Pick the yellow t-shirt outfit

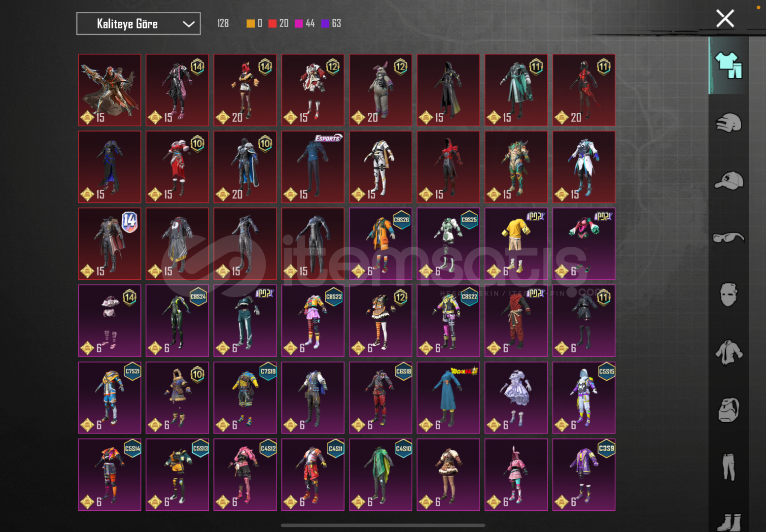coord(516,244)
